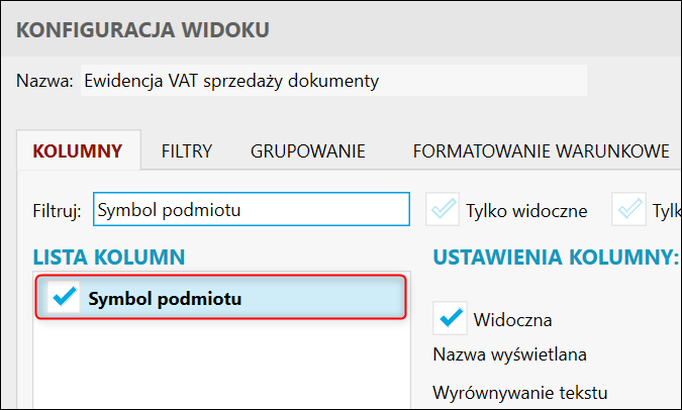
Task: Open the FILTRY tab
Action: click(186, 152)
